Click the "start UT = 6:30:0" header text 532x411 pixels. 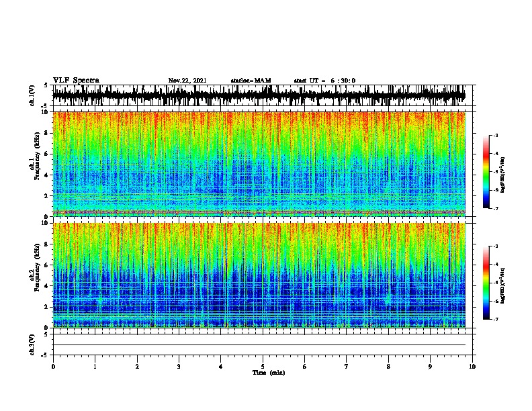(324, 81)
